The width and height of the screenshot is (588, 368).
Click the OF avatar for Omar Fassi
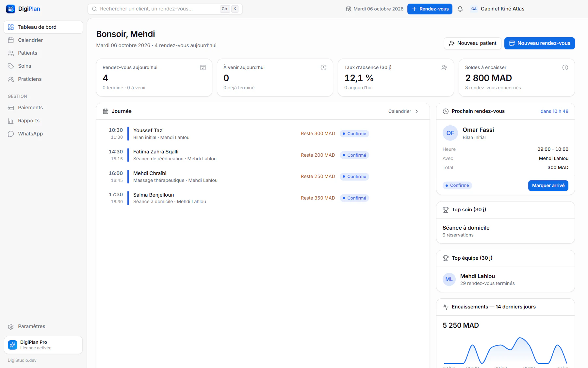pyautogui.click(x=450, y=133)
